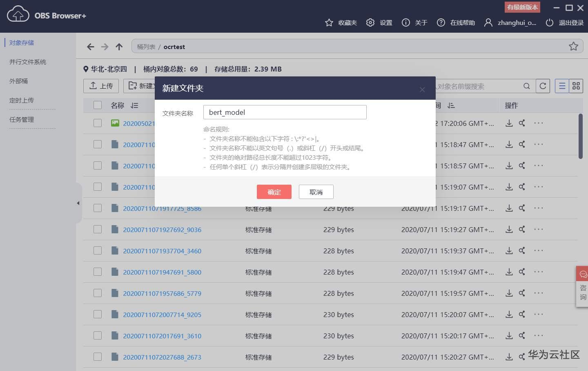Image resolution: width=588 pixels, height=371 pixels.
Task: Select 并行文件系统 in the sidebar
Action: click(28, 62)
